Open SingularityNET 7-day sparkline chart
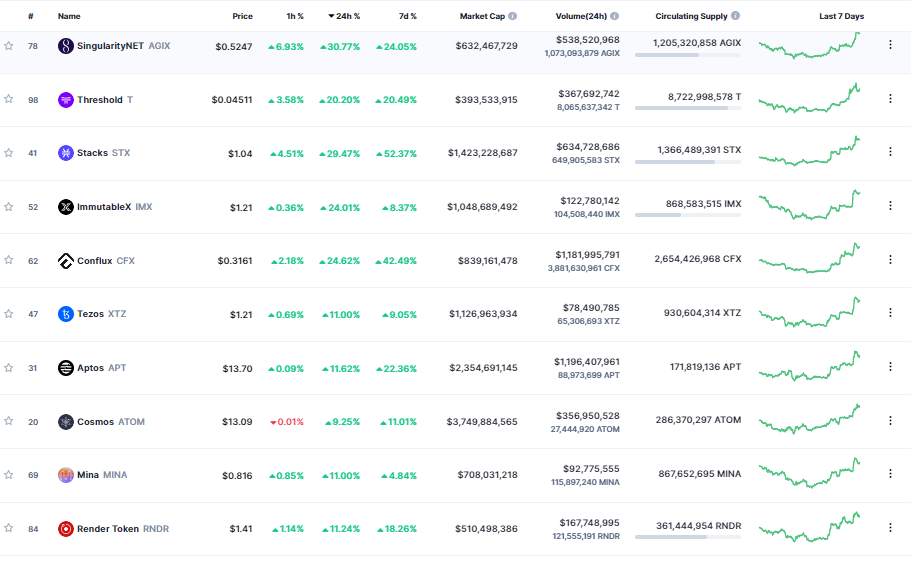The width and height of the screenshot is (912, 562). pyautogui.click(x=810, y=46)
